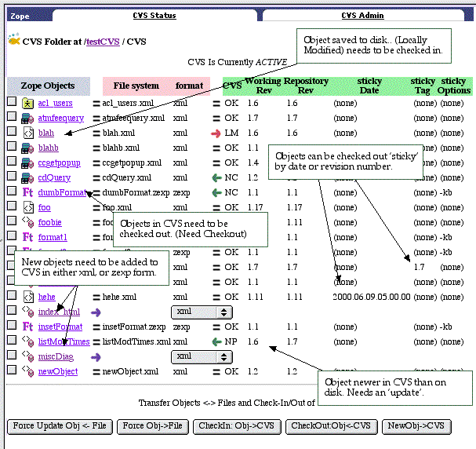Click the green NP arrow for listModTimes
The height and width of the screenshot is (449, 476).
point(216,341)
